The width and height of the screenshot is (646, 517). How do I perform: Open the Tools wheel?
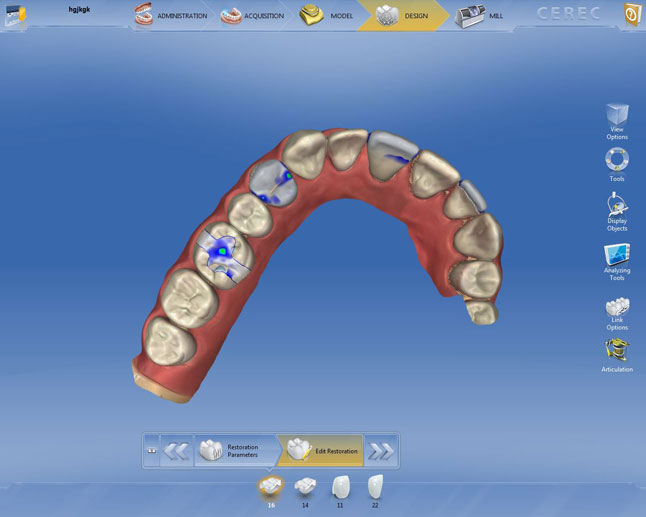point(617,164)
